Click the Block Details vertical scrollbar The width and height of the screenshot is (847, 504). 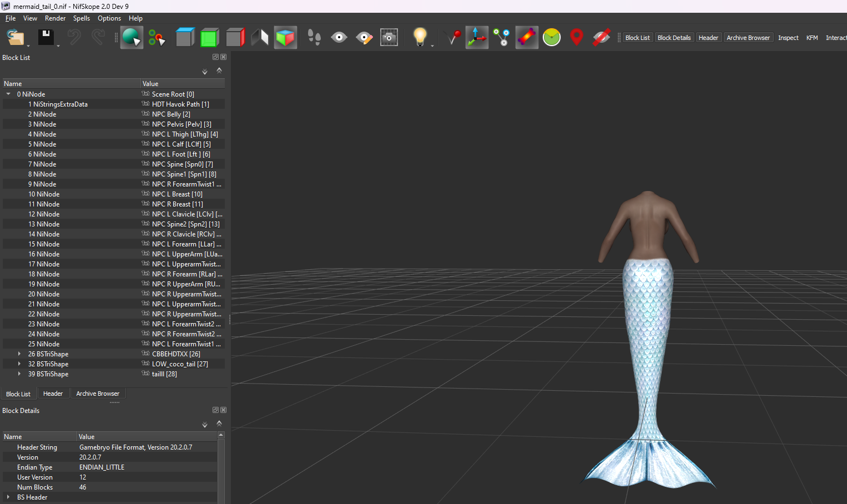221,469
